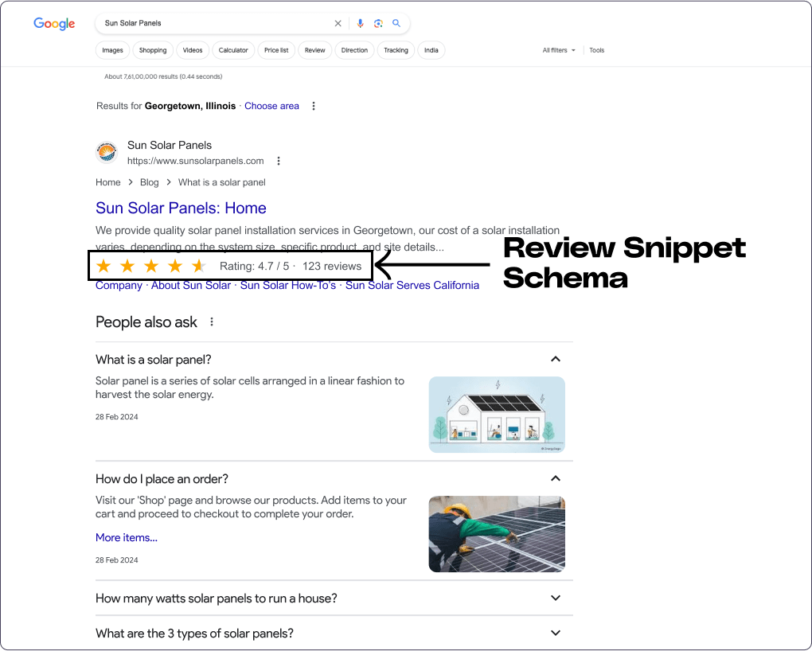Image resolution: width=812 pixels, height=651 pixels.
Task: Click the Google logo to go home
Action: (x=53, y=24)
